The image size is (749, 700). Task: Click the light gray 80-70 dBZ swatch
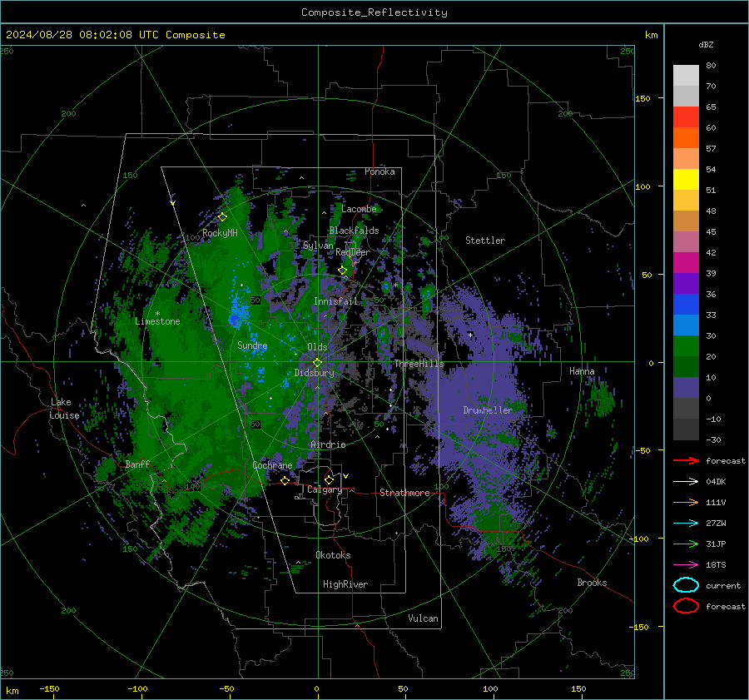pyautogui.click(x=686, y=76)
